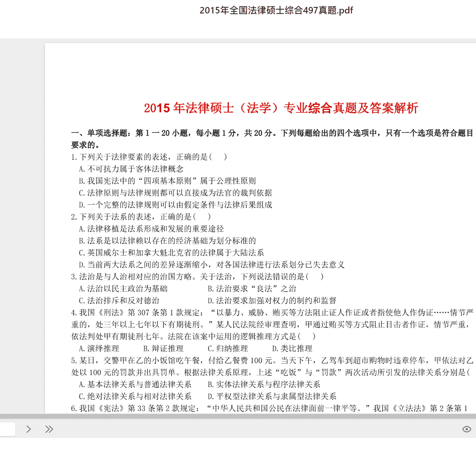Click question 3 法治是与人治相对应
This screenshot has height=453, width=476.
coord(197,276)
